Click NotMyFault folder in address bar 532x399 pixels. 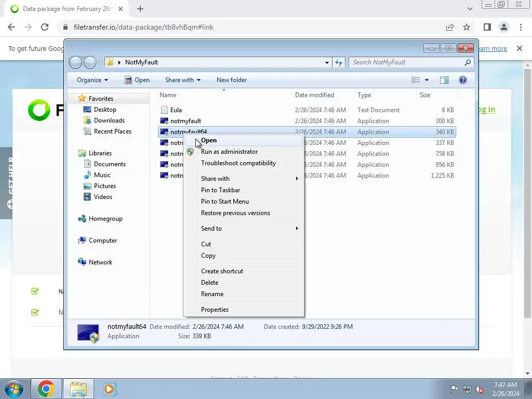coord(141,62)
